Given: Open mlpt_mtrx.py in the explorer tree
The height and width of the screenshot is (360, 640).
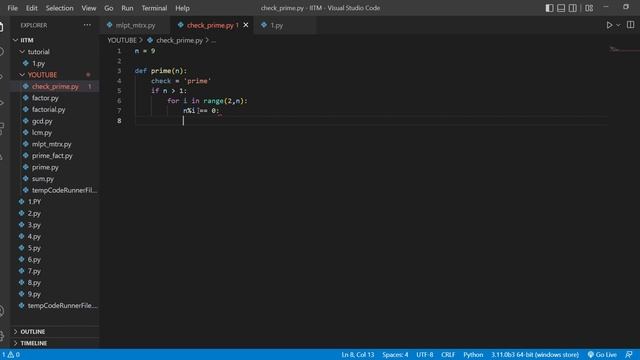Looking at the screenshot, I should pos(51,144).
